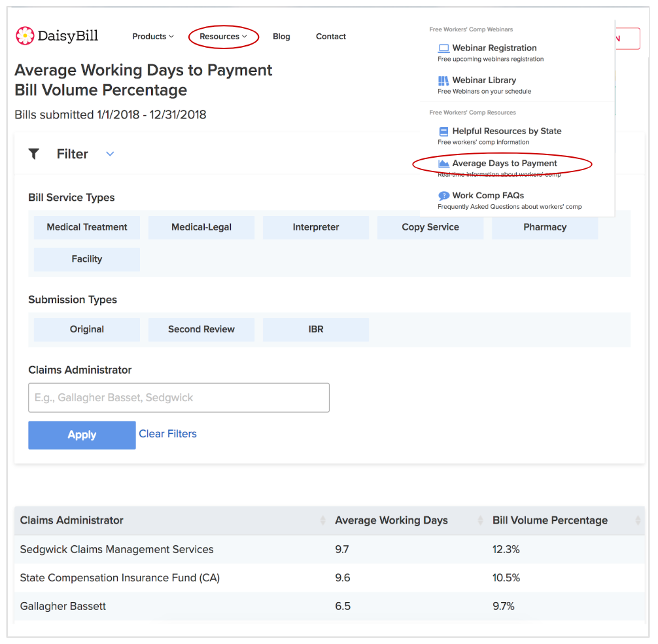Screen dimensions: 658x644
Task: Sort by Claims Administrator column arrows
Action: 322,521
